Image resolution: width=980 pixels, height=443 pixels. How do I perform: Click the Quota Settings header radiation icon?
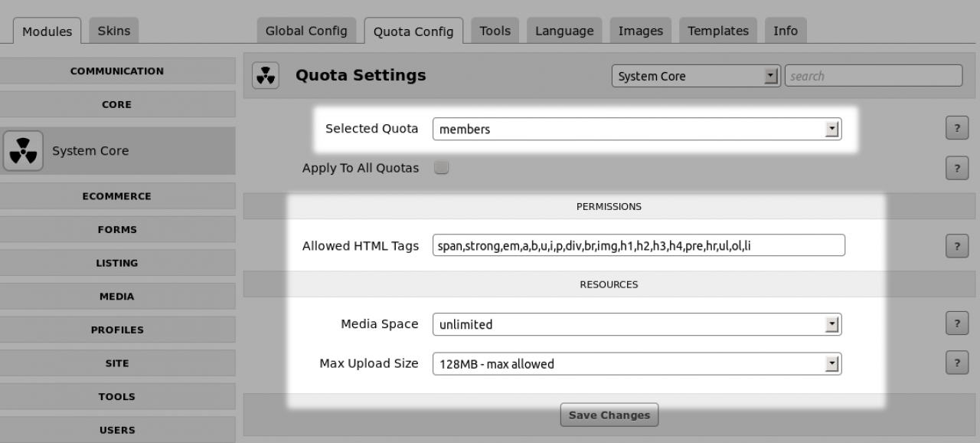(x=265, y=75)
